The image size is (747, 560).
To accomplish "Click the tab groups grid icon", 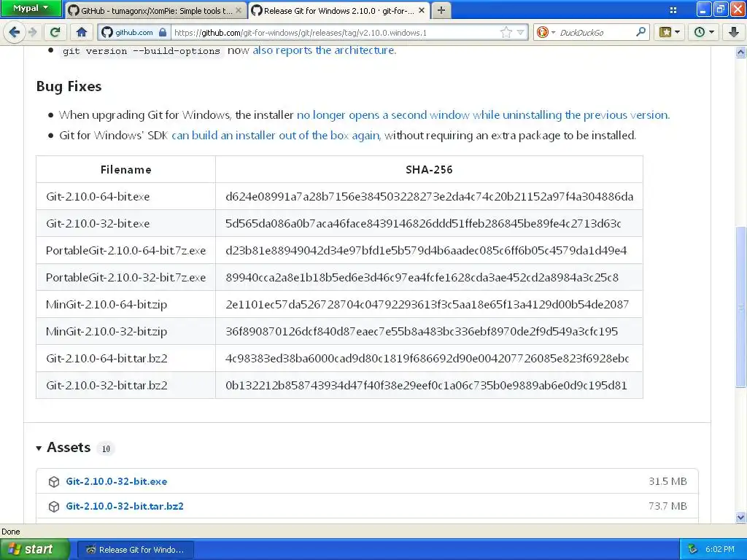I will (673, 10).
